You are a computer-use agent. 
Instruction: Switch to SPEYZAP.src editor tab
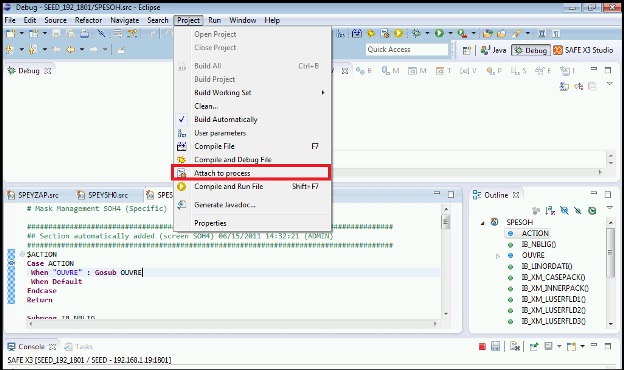pos(33,195)
